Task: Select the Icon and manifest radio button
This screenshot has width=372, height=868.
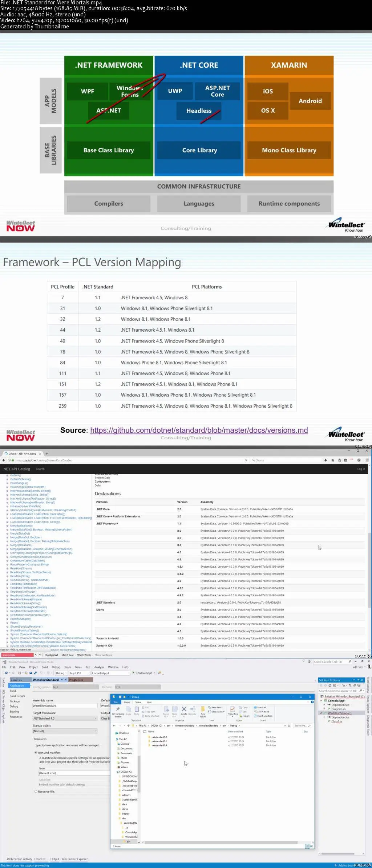Action: click(36, 752)
